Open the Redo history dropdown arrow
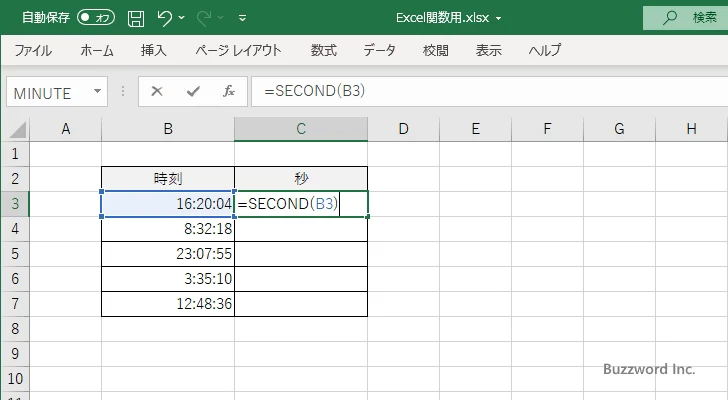Image resolution: width=728 pixels, height=400 pixels. (221, 18)
